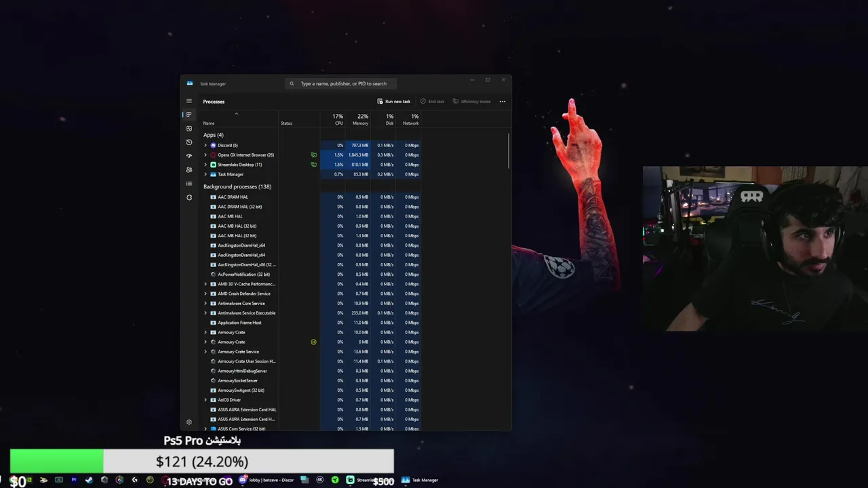
Task: Click the search magnifier icon
Action: pos(292,84)
